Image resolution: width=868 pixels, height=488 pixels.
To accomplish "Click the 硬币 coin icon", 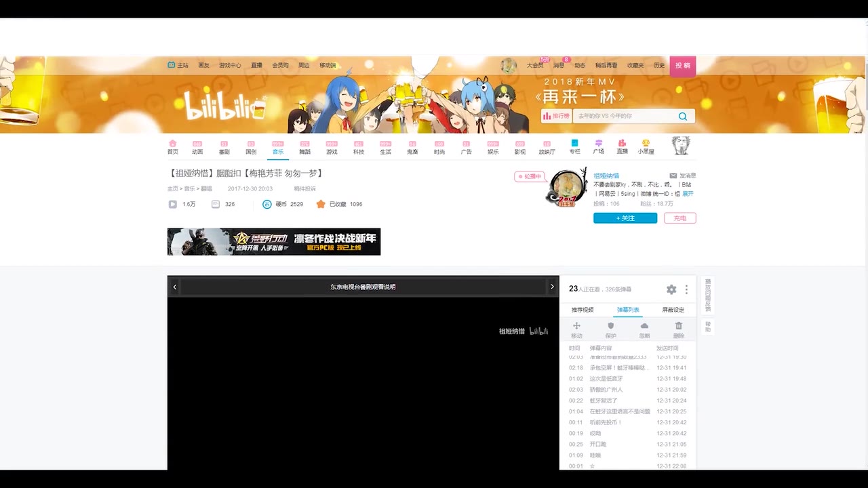I will pos(267,204).
